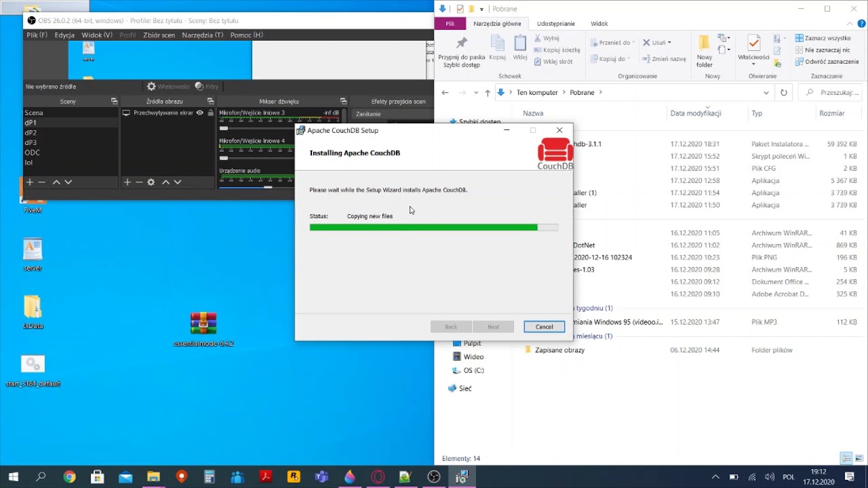Move source up in Źródła obrazu panel
The width and height of the screenshot is (868, 488).
tap(165, 182)
